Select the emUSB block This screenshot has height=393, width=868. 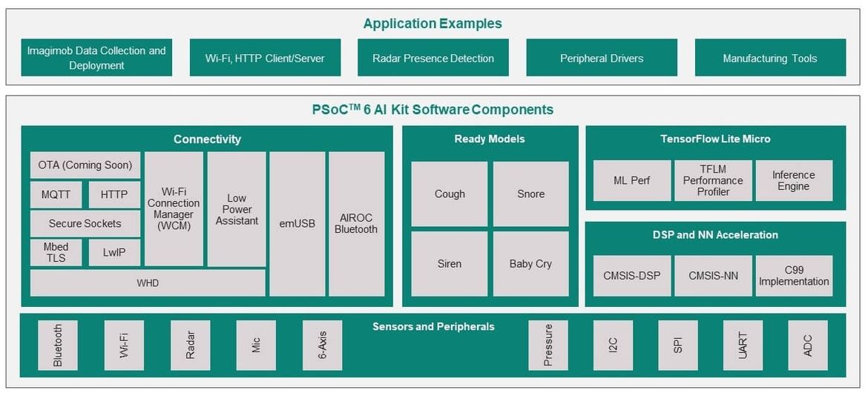tap(297, 224)
